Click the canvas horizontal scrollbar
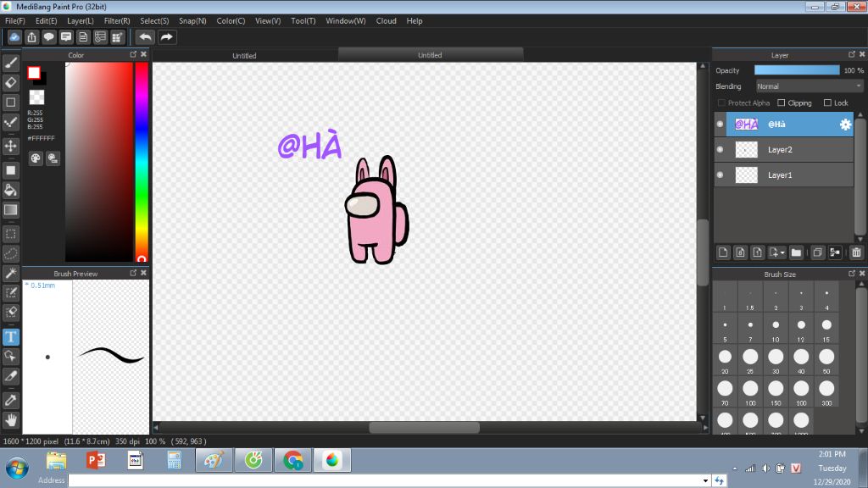The height and width of the screenshot is (488, 868). point(424,428)
